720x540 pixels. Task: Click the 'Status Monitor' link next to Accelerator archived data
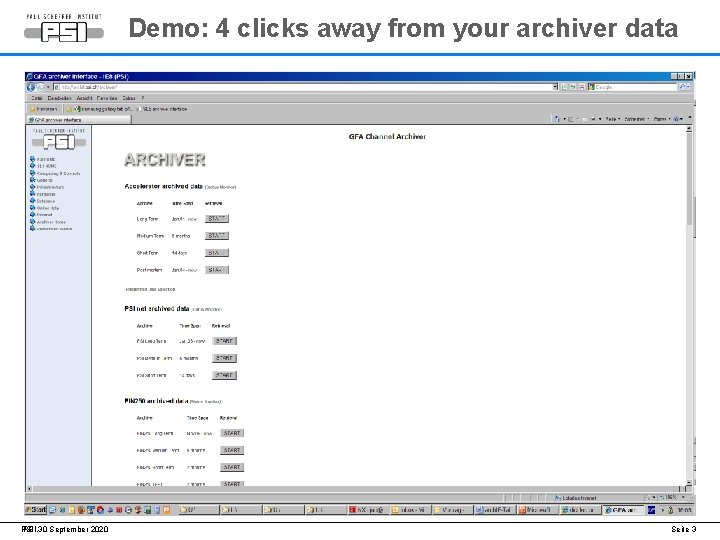click(x=220, y=187)
